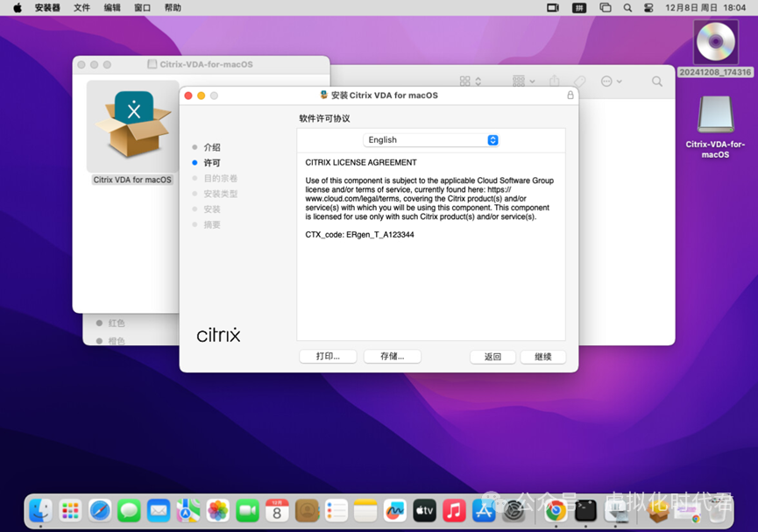Click the 许可 step in the installer sidebar
The height and width of the screenshot is (532, 758).
coord(212,162)
